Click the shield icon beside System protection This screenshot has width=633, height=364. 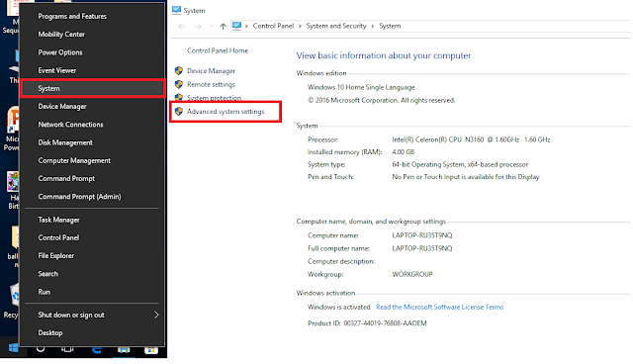click(x=179, y=97)
